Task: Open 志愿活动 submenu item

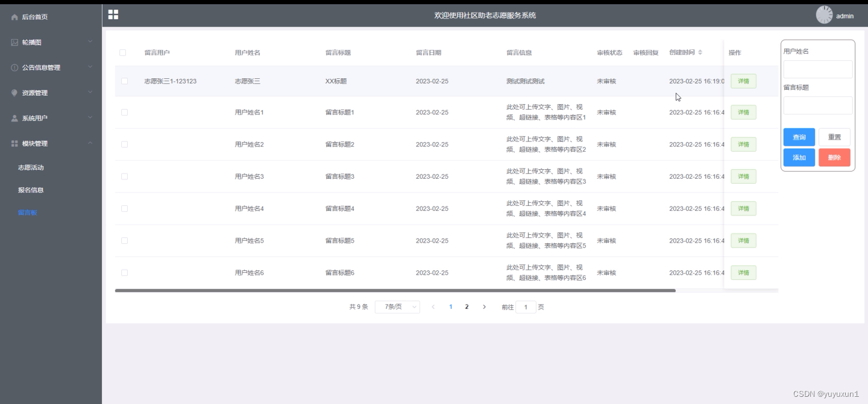Action: [31, 167]
